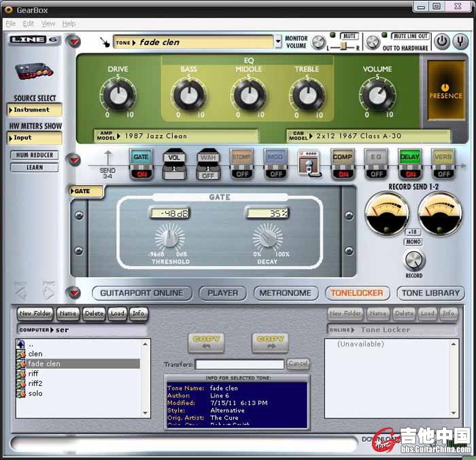This screenshot has width=476, height=460.
Task: Toggle the MUTE LINE OUT button
Action: 410,36
